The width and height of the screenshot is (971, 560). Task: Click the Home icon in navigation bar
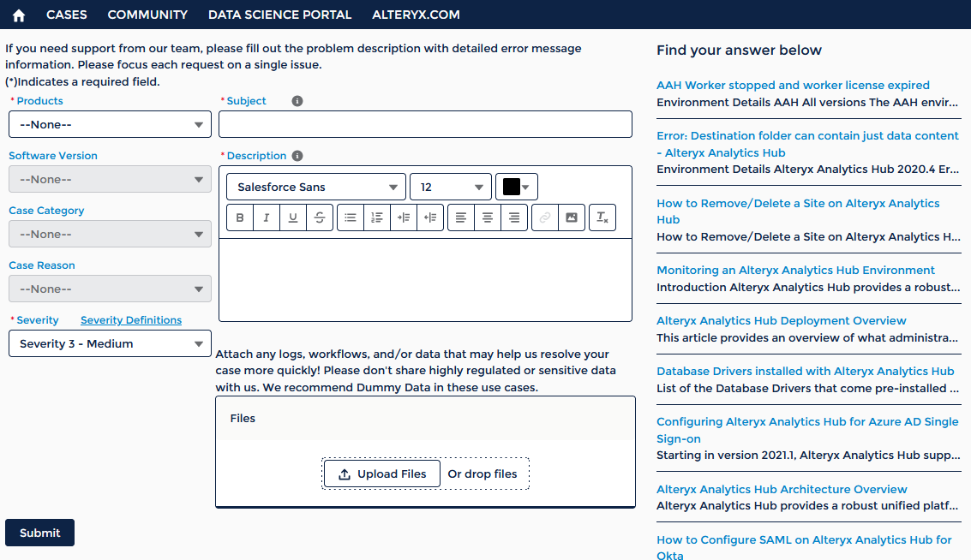(19, 15)
